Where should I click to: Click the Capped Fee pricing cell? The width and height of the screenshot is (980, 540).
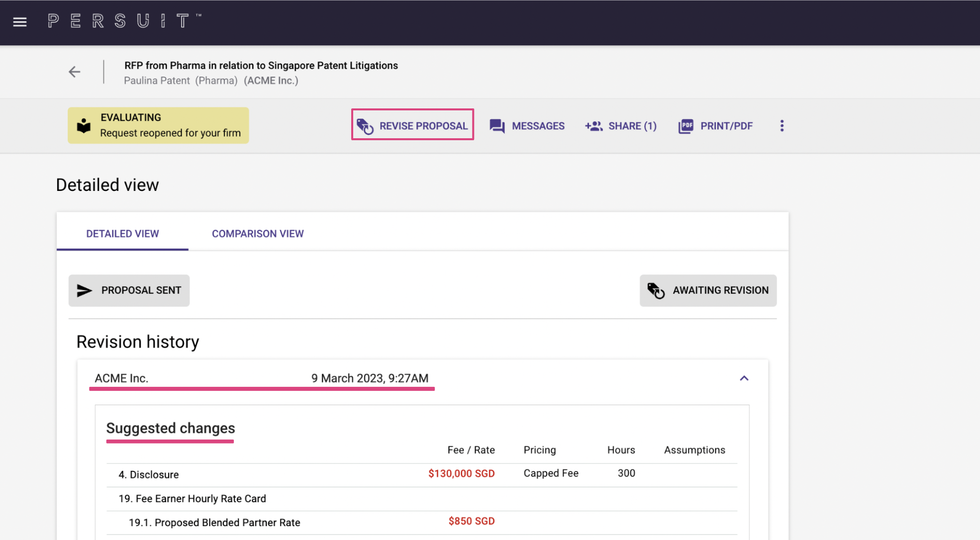pyautogui.click(x=551, y=473)
